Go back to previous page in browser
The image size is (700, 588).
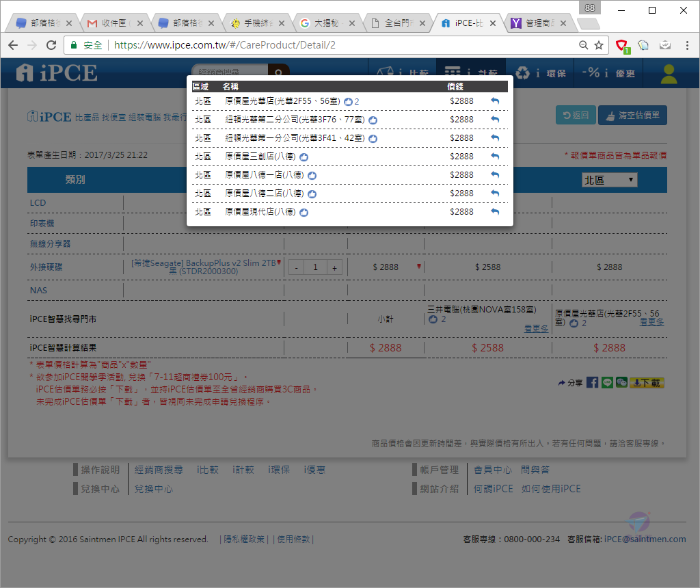(x=14, y=45)
